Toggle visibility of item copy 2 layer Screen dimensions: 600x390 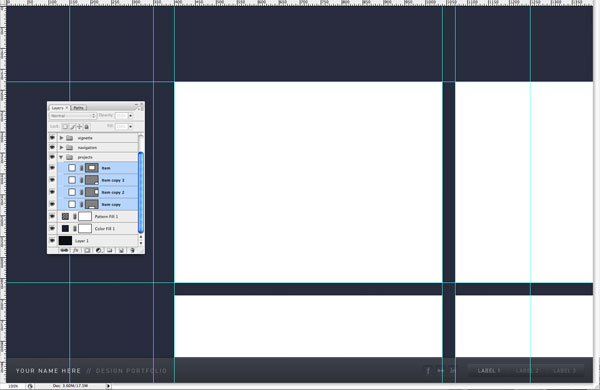point(52,192)
